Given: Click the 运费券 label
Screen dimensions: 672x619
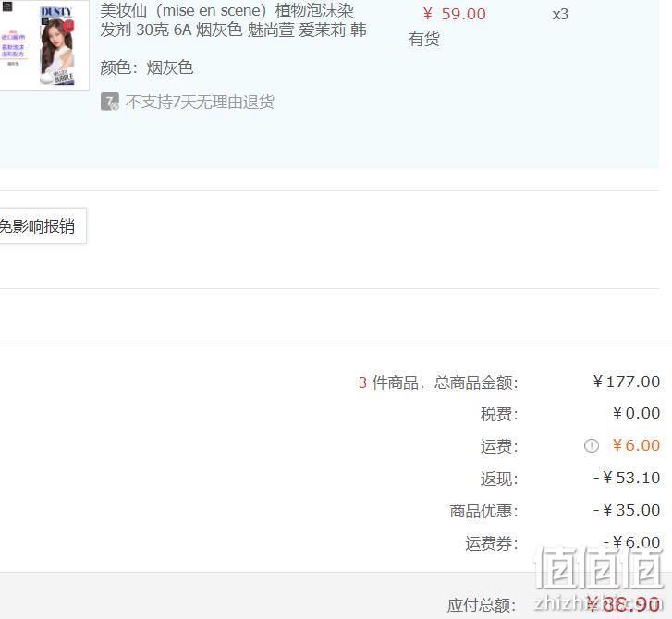Looking at the screenshot, I should (492, 543).
